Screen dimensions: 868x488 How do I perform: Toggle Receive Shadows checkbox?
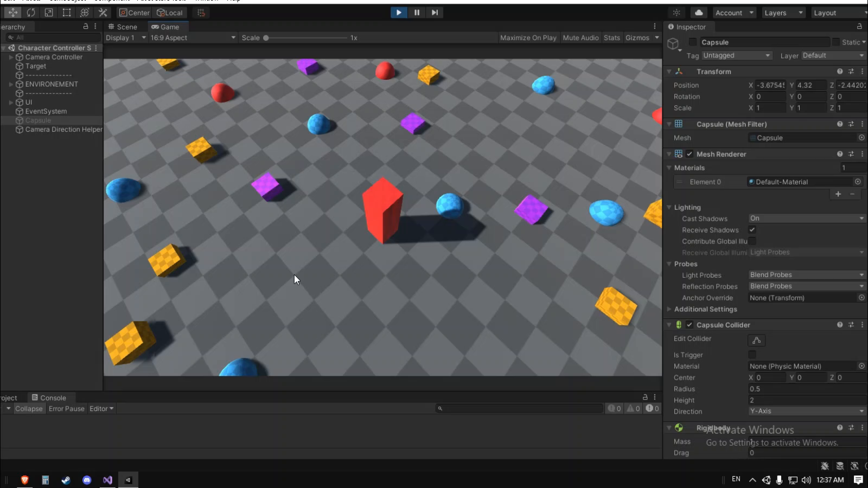752,230
